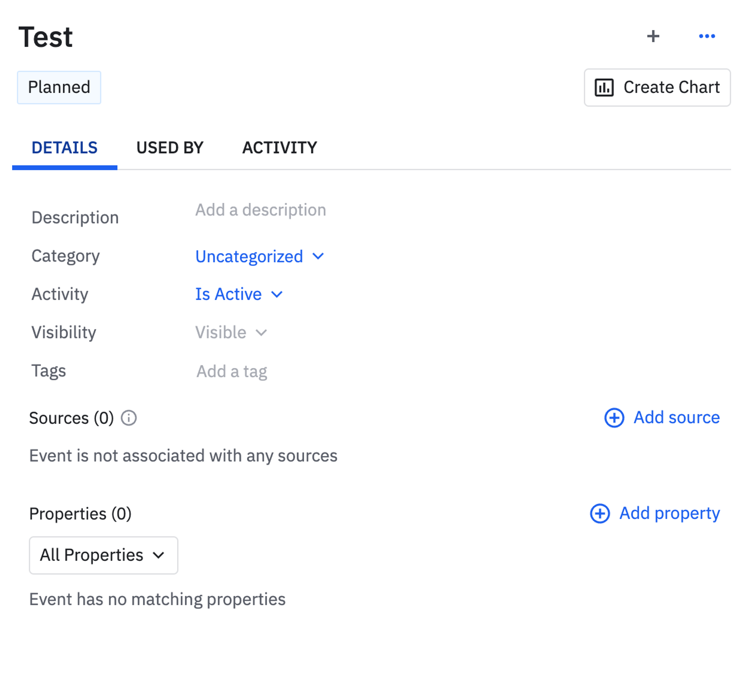Select the Details tab
The image size is (750, 700).
[64, 148]
